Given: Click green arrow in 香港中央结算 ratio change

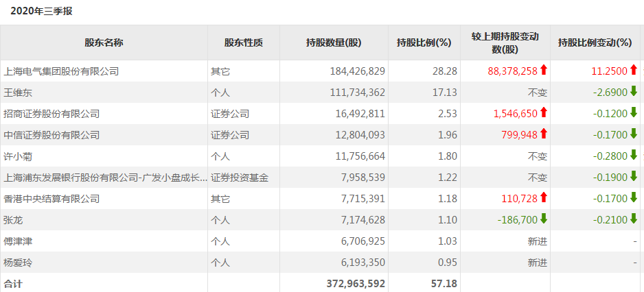Looking at the screenshot, I should tap(633, 199).
